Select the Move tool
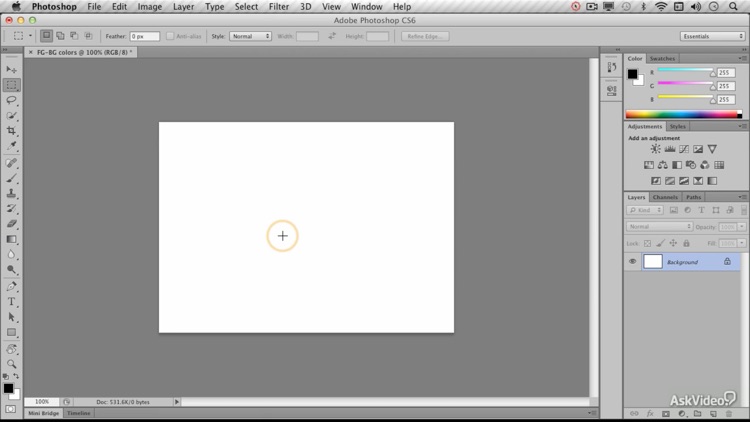750x422 pixels. tap(11, 69)
